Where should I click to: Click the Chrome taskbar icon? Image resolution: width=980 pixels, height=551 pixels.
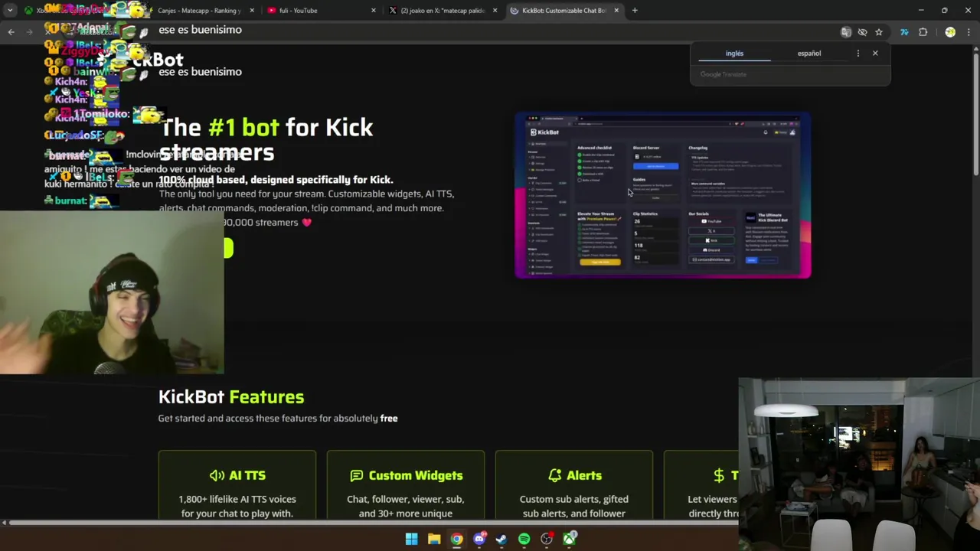coord(456,540)
